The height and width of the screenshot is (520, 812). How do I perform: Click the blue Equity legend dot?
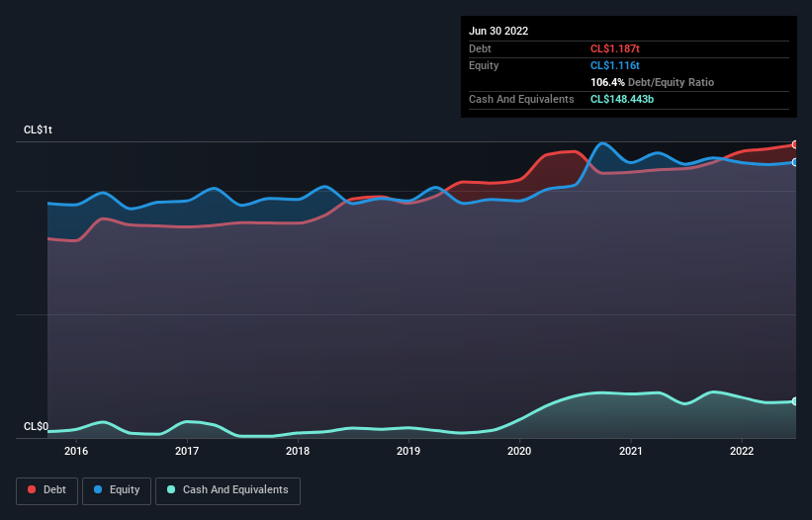click(x=98, y=489)
